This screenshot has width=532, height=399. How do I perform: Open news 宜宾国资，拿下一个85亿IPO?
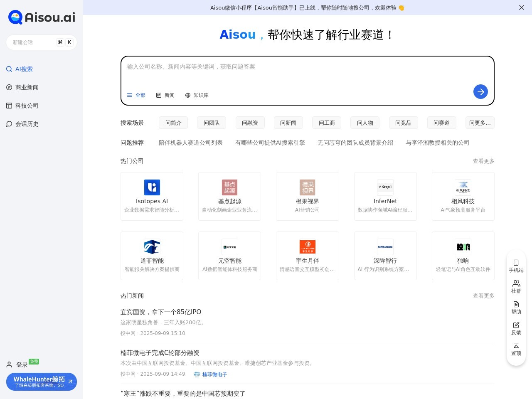[161, 312]
